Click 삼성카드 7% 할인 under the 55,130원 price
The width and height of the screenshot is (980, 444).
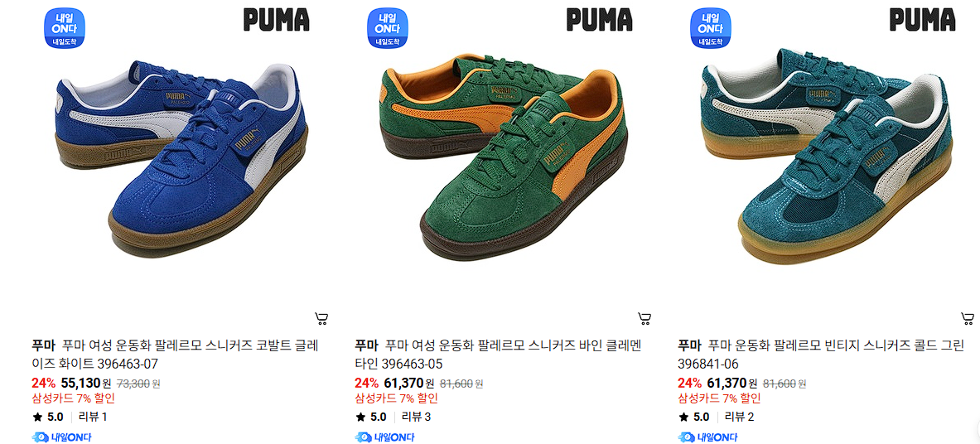tap(73, 399)
